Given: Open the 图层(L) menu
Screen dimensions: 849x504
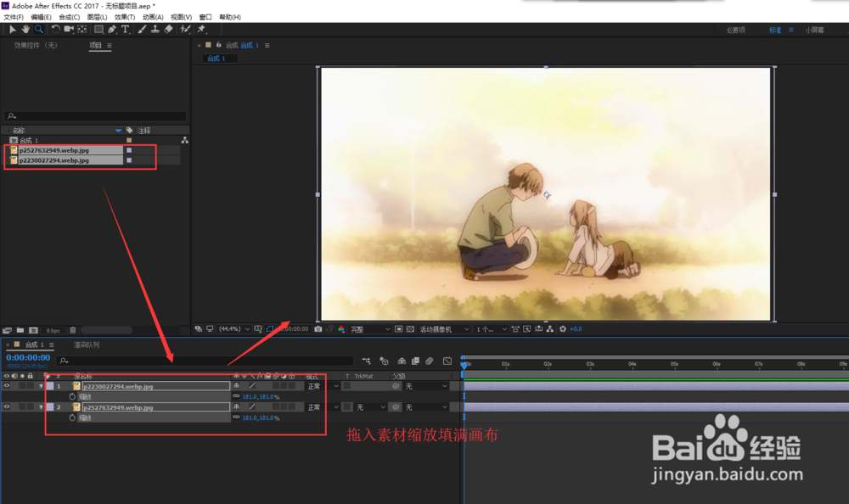Looking at the screenshot, I should coord(98,17).
